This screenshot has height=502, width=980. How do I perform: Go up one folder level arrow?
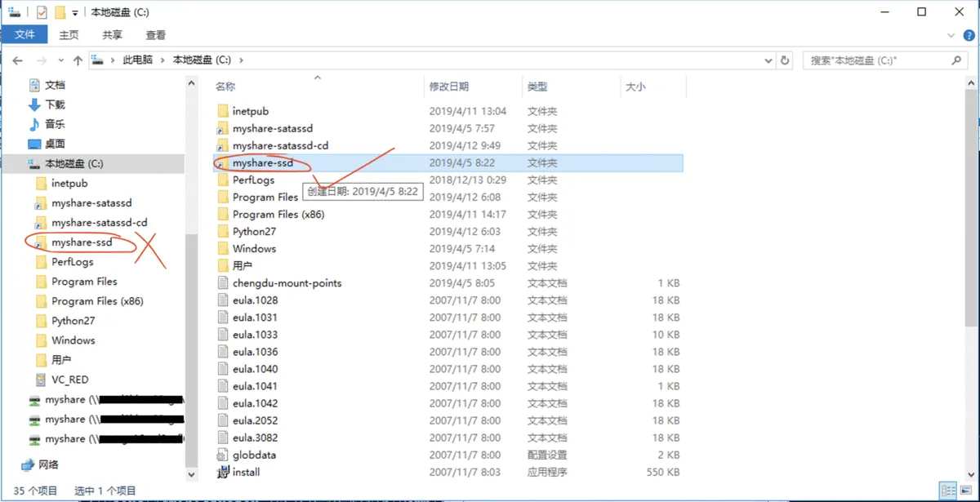click(78, 60)
